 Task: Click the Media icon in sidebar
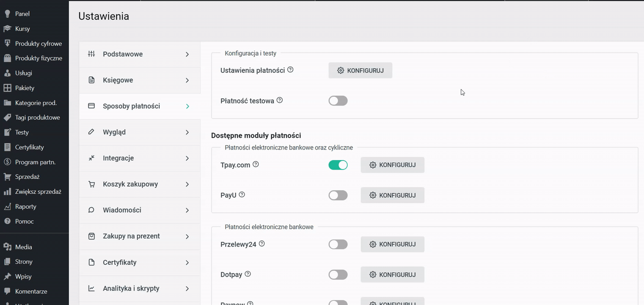[7, 247]
